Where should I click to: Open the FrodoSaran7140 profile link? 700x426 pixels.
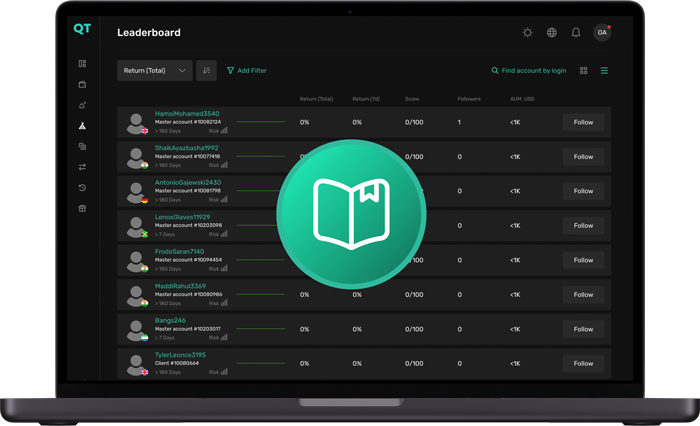(179, 252)
